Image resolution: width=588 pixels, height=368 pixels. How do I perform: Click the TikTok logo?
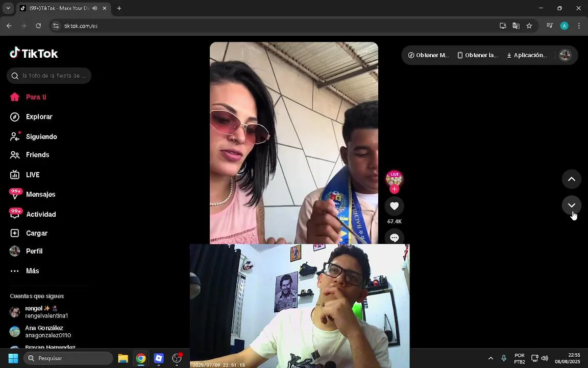click(x=34, y=53)
